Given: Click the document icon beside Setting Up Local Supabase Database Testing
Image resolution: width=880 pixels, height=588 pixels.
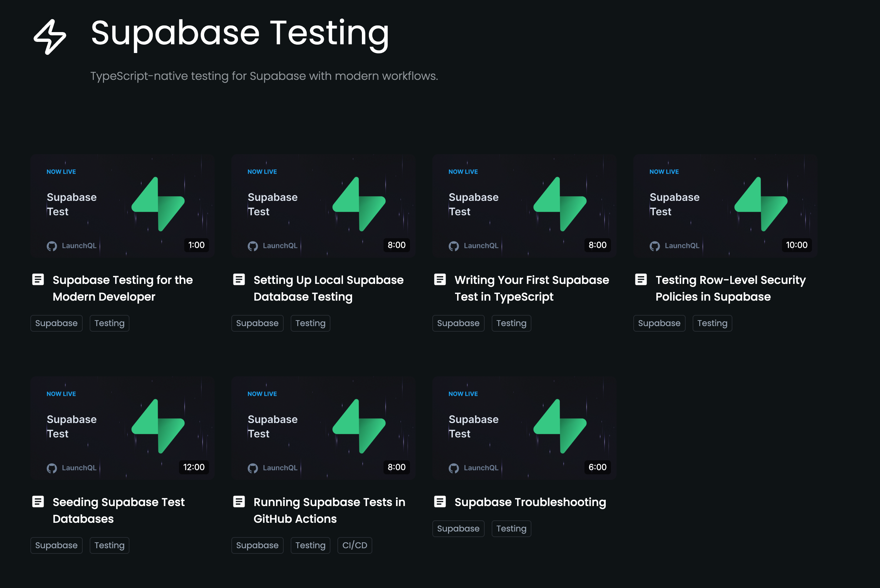Looking at the screenshot, I should (x=239, y=279).
